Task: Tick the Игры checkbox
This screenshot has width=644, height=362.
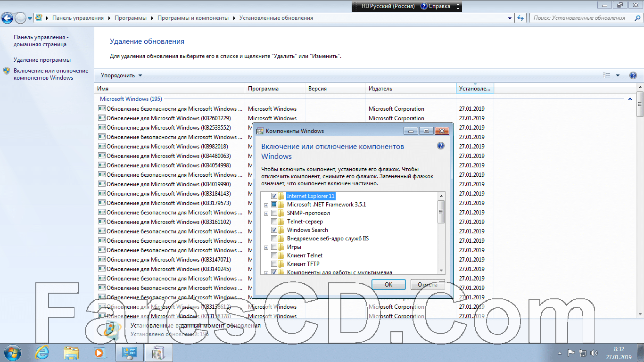Action: click(274, 247)
